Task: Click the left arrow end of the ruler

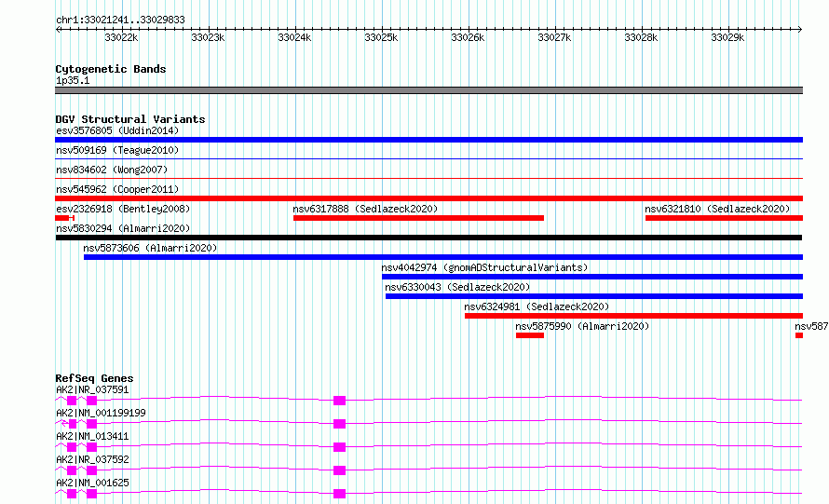Action: tap(58, 29)
